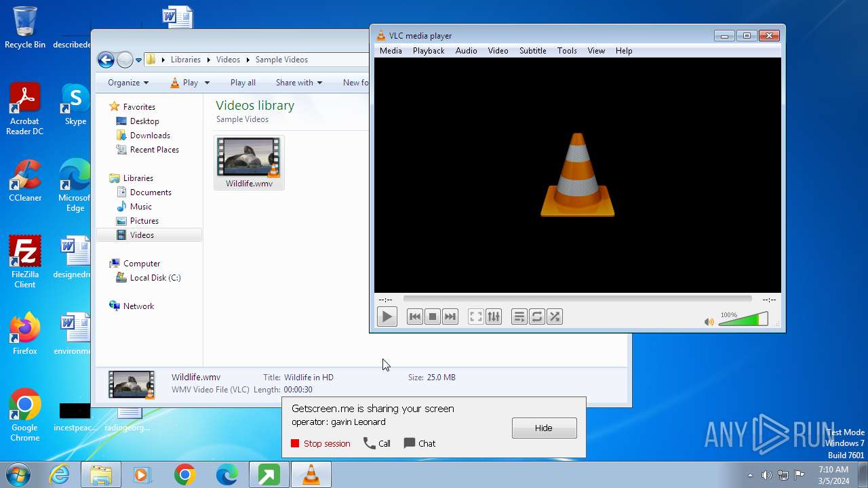Open the Subtitle menu in VLC
The image size is (868, 488).
point(533,51)
